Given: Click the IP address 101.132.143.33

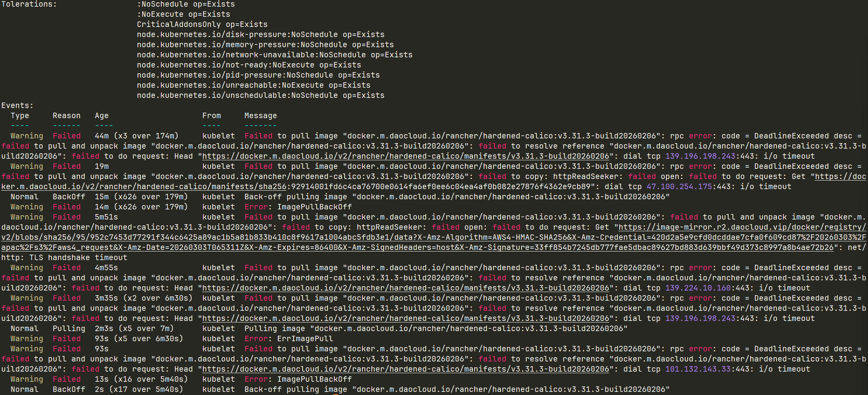Looking at the screenshot, I should click(x=698, y=369).
